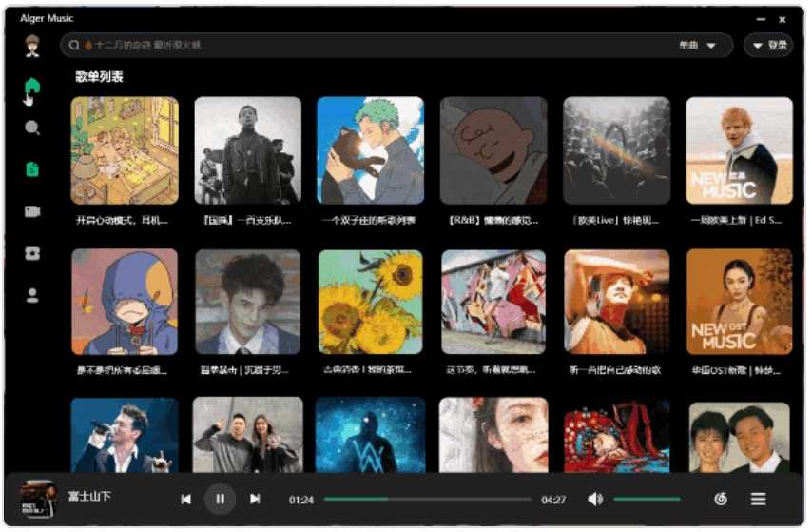Skip to the next track
Screen dimensions: 812x532
point(255,499)
